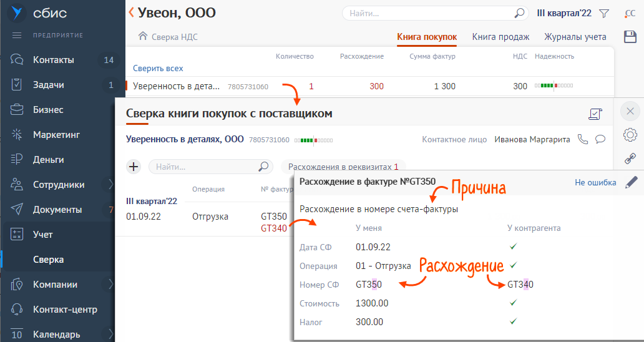Open Сотрудники section

click(x=59, y=185)
